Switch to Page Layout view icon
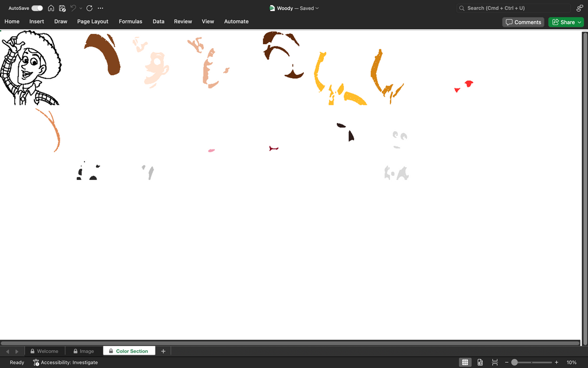Screen dimensions: 588x368 coord(480,362)
